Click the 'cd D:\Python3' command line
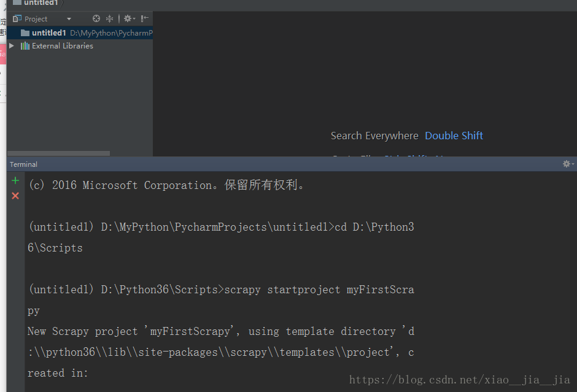Image resolution: width=577 pixels, height=392 pixels. pyautogui.click(x=221, y=227)
